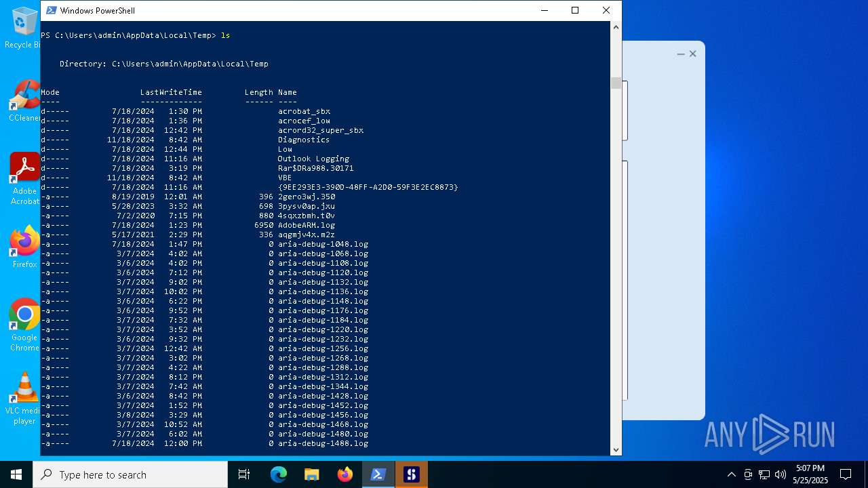Screen dimensions: 868x488
Task: Open the Action Center notifications icon
Action: [846, 474]
